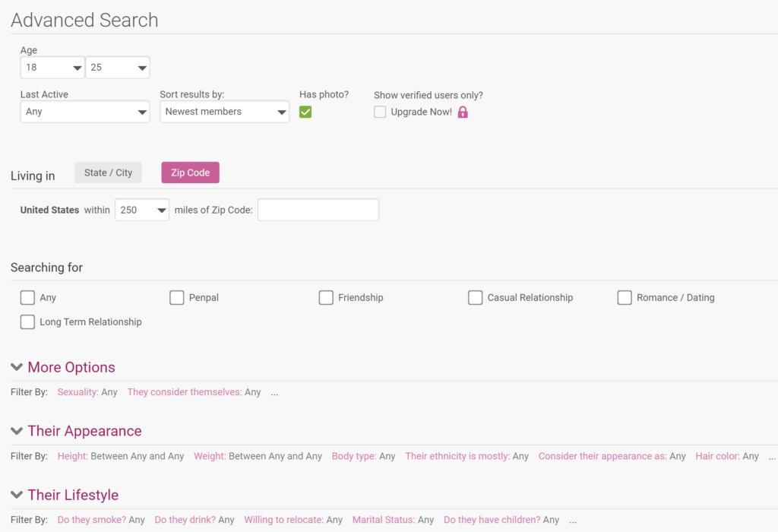778x532 pixels.
Task: Click the Upgrade Now! text
Action: coord(421,112)
